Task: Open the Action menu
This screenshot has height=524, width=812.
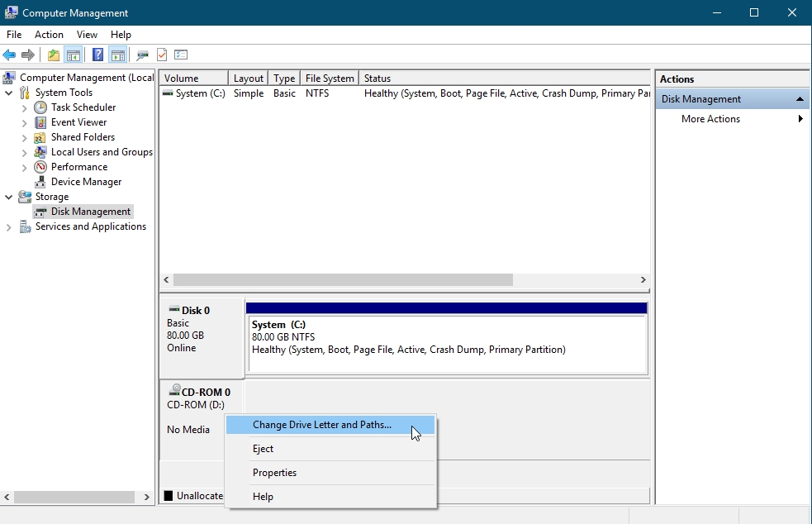Action: pos(49,35)
